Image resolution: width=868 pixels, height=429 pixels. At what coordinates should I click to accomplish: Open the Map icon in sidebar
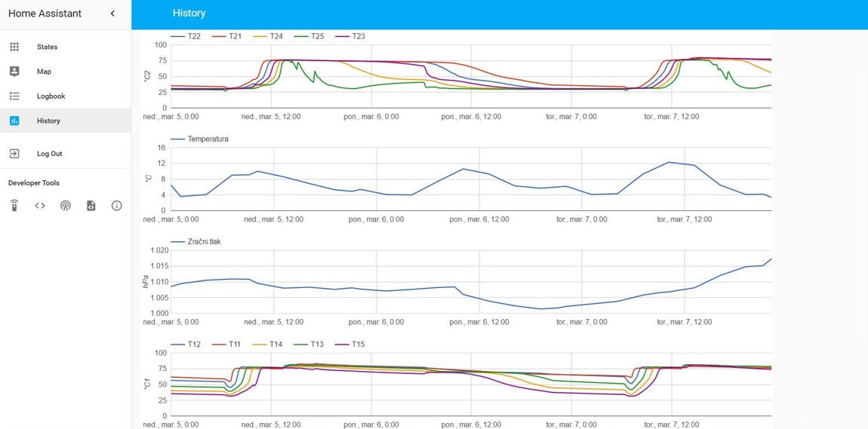pos(14,72)
